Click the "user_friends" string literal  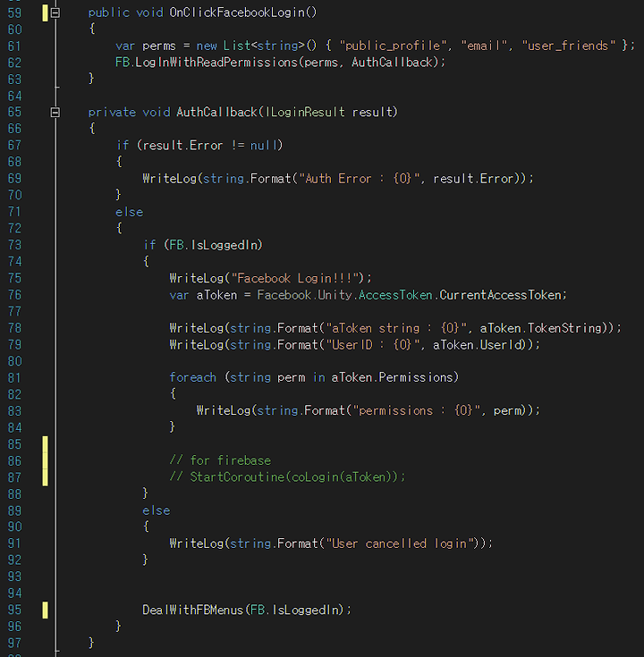click(568, 46)
